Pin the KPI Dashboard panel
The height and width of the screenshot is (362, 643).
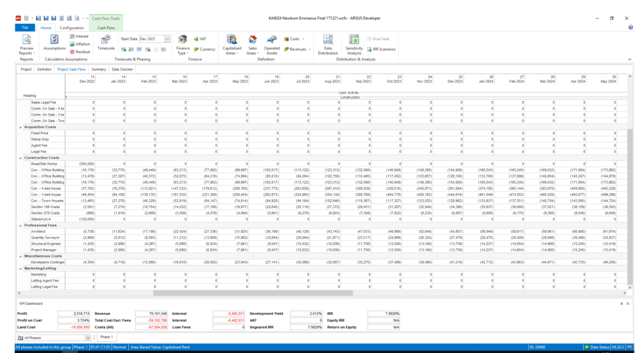click(x=622, y=304)
